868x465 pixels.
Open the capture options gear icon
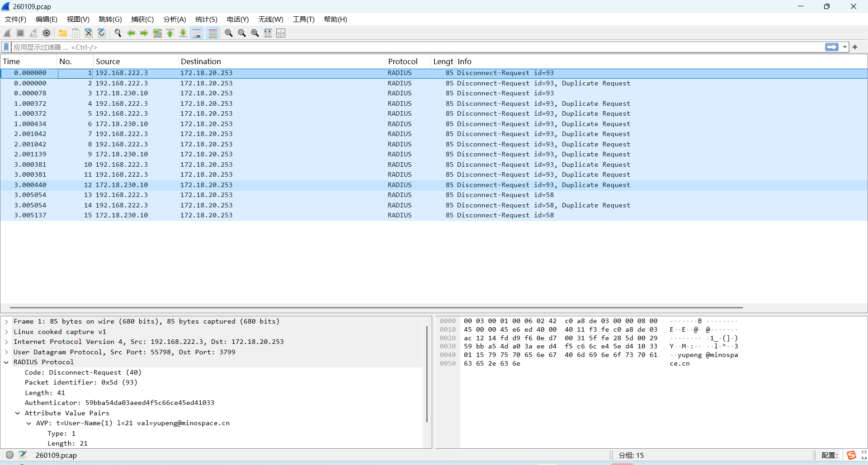[47, 33]
